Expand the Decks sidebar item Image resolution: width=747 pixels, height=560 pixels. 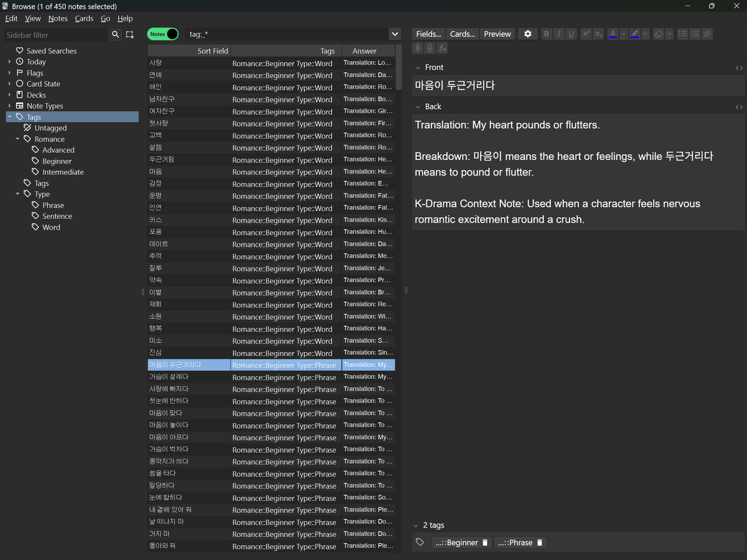tap(10, 95)
